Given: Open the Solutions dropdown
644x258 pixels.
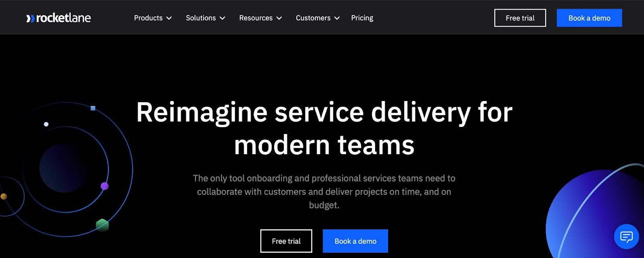Looking at the screenshot, I should (x=205, y=18).
